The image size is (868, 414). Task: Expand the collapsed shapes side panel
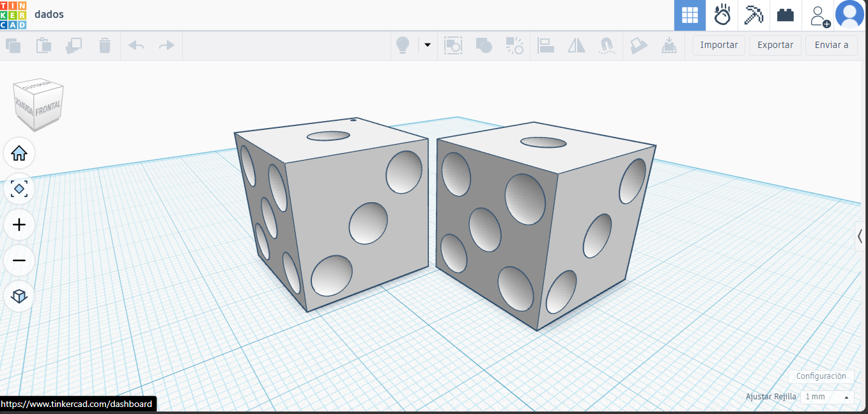861,236
